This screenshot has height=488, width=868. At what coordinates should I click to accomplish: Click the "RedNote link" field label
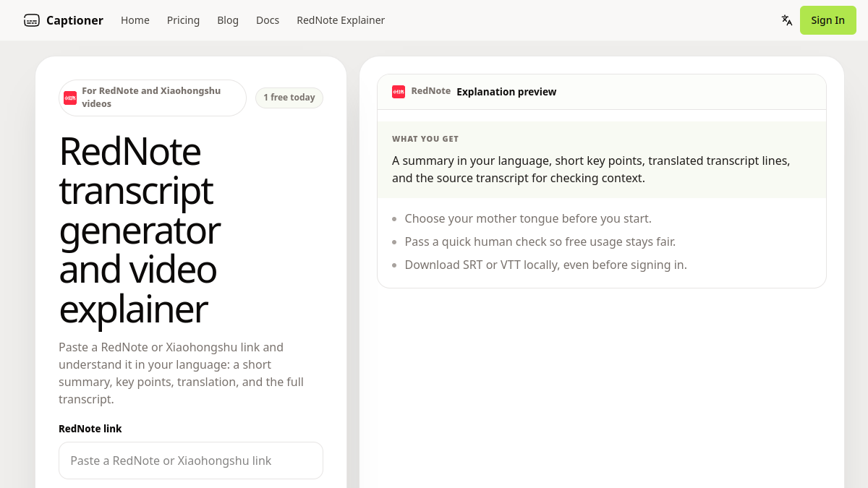pos(90,429)
